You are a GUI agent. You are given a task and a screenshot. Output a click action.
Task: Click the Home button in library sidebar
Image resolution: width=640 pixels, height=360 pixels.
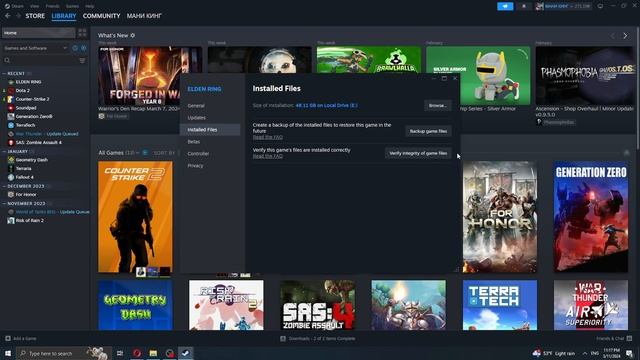39,33
